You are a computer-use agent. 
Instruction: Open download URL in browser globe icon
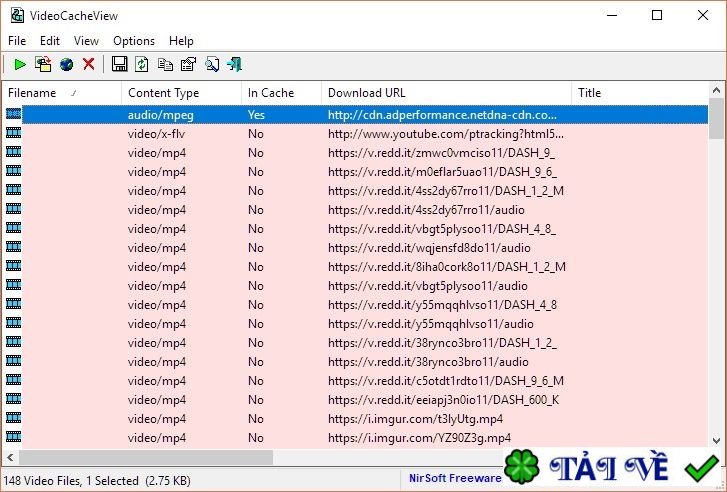point(66,64)
